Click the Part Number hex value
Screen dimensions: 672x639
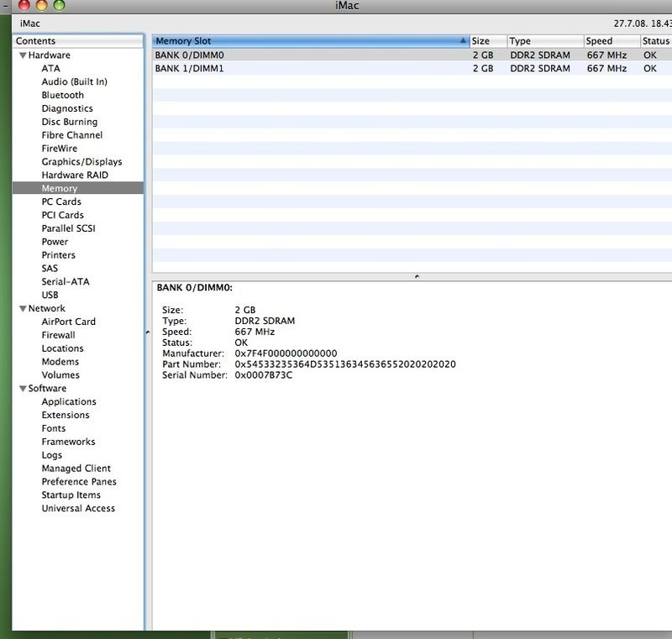click(345, 364)
